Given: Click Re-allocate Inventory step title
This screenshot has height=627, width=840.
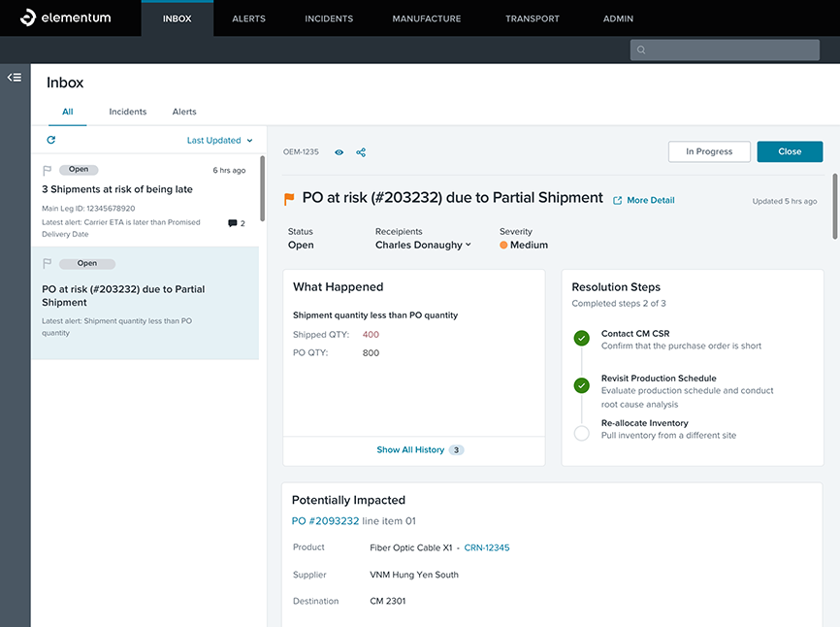Looking at the screenshot, I should (644, 423).
